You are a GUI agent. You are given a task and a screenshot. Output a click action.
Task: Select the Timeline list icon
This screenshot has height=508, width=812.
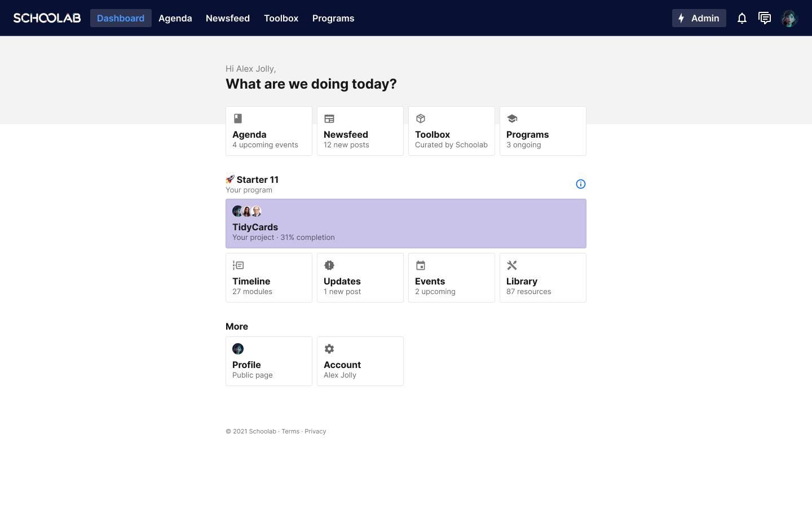(237, 265)
